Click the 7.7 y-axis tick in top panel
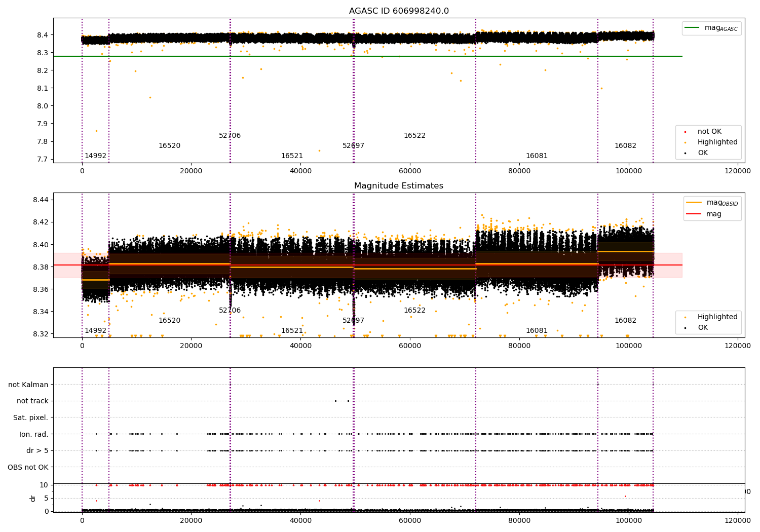The height and width of the screenshot is (532, 760). tap(42, 160)
